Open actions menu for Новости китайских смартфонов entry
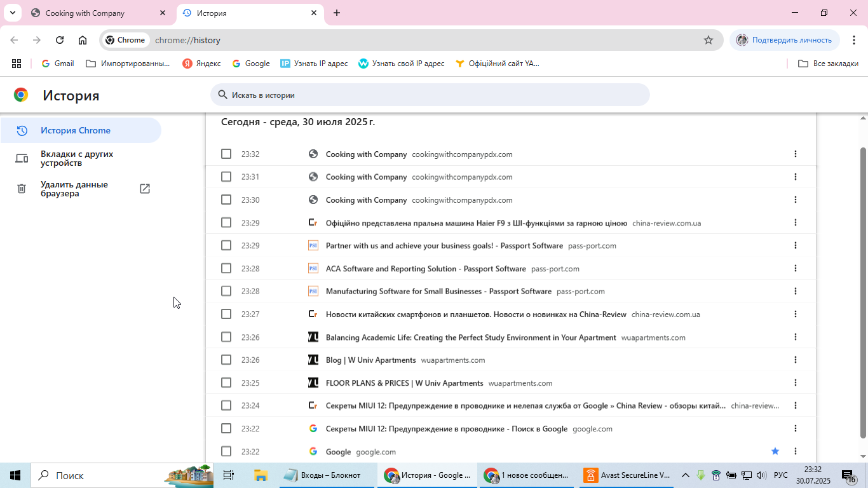The image size is (868, 488). pyautogui.click(x=795, y=314)
